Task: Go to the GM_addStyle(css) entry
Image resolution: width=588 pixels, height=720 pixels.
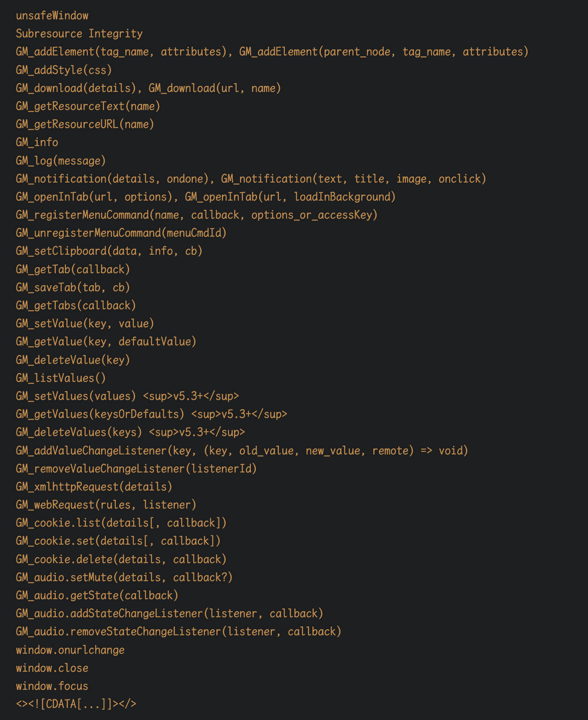Action: coord(64,70)
